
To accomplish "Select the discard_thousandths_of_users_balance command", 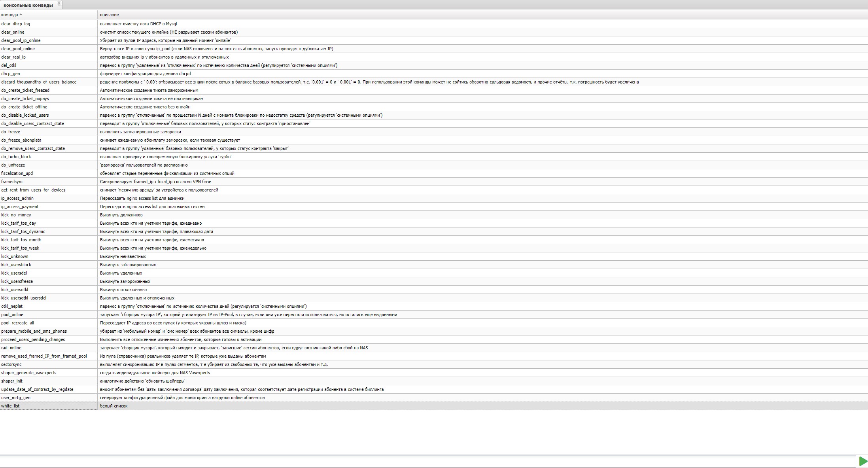I will pyautogui.click(x=39, y=82).
